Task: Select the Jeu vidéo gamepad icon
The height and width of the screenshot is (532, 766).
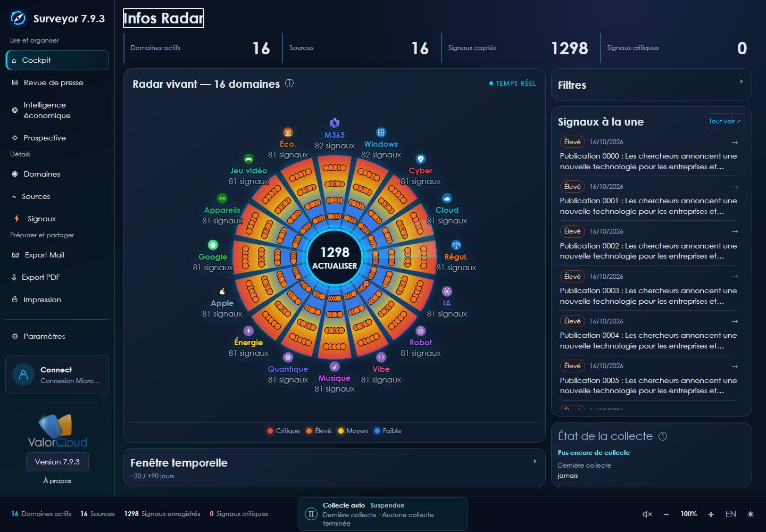Action: 248,159
